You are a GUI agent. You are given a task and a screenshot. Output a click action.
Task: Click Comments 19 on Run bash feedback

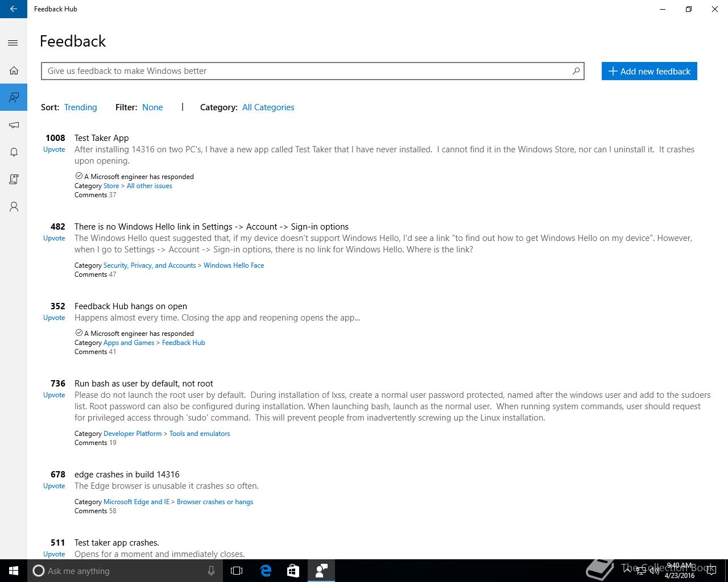click(95, 443)
